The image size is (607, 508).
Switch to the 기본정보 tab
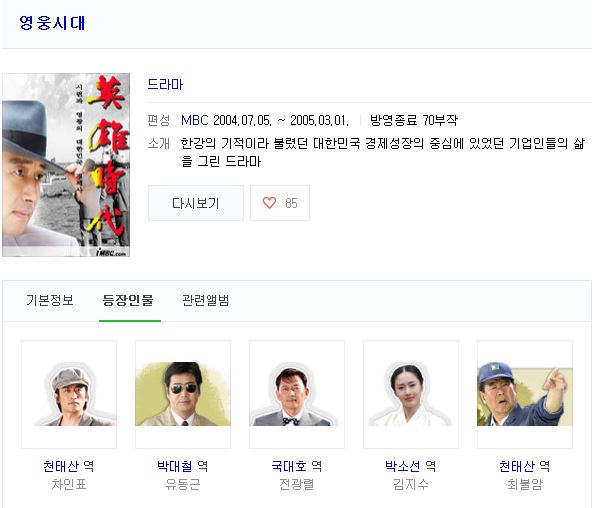click(50, 300)
